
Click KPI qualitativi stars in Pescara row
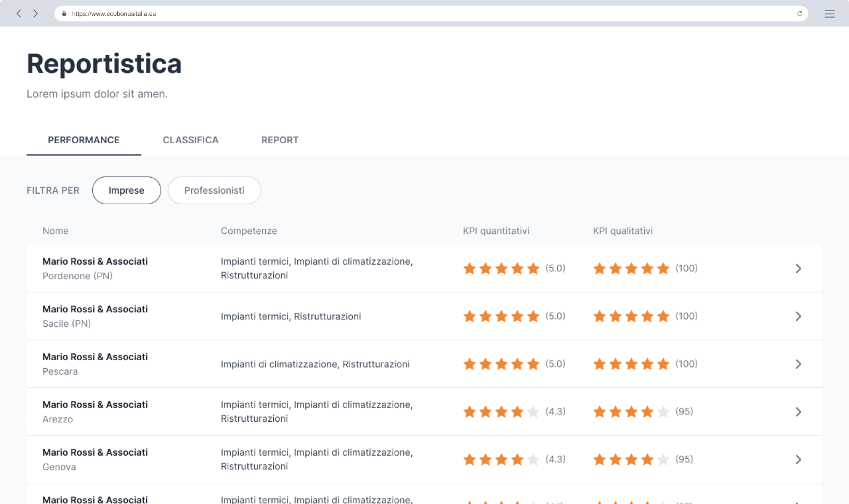pyautogui.click(x=631, y=364)
